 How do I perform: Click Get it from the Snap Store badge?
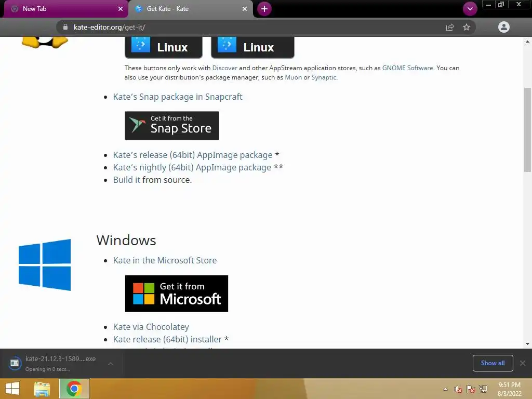(172, 126)
